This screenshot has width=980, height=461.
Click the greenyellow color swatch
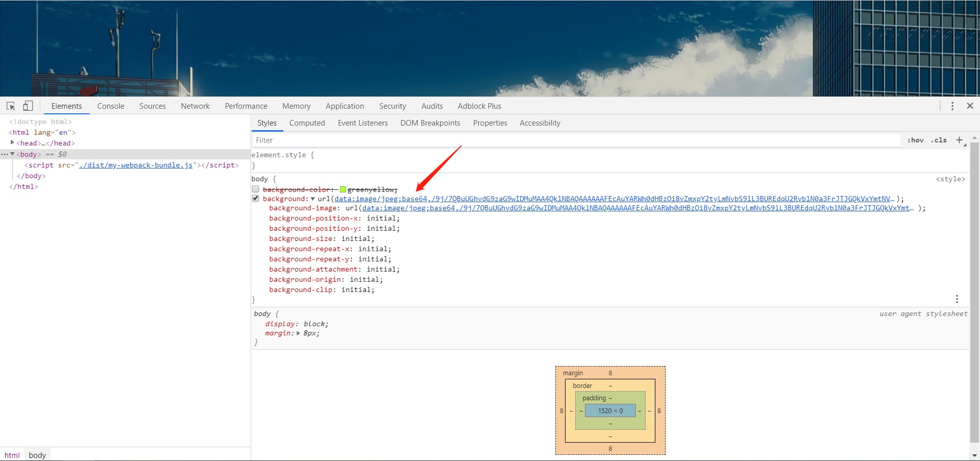click(343, 189)
